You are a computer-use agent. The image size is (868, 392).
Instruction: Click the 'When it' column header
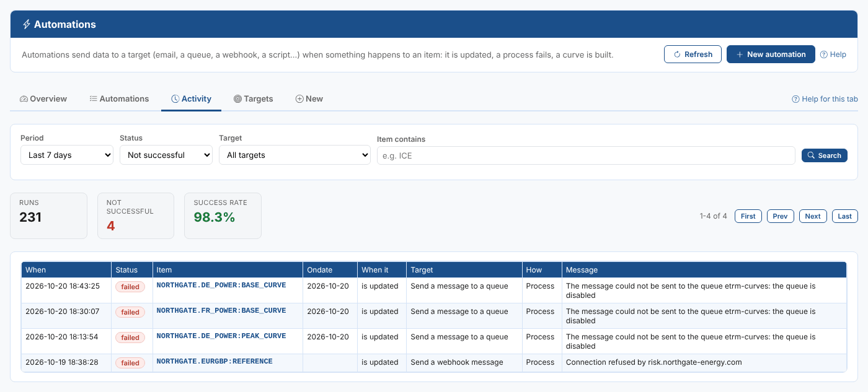click(x=382, y=270)
